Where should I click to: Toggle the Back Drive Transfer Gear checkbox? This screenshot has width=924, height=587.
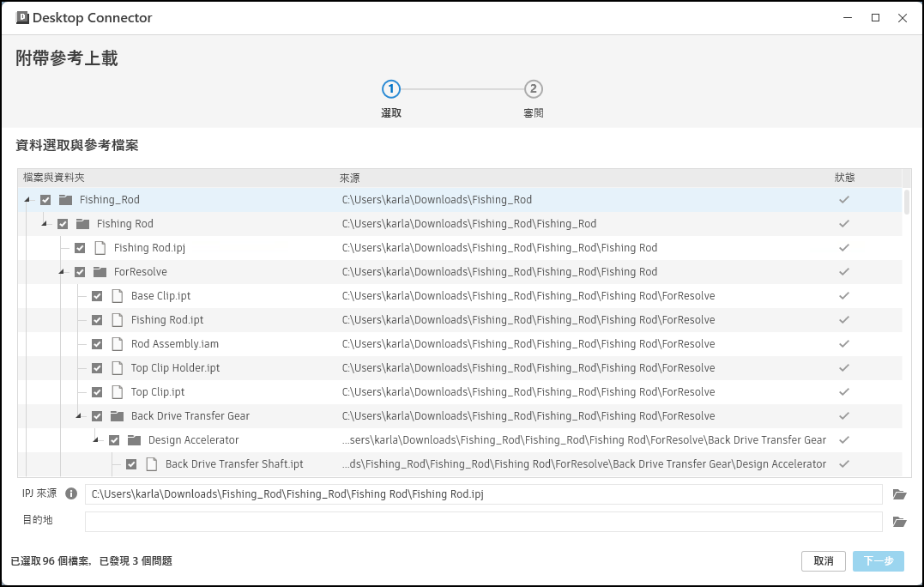(x=97, y=416)
